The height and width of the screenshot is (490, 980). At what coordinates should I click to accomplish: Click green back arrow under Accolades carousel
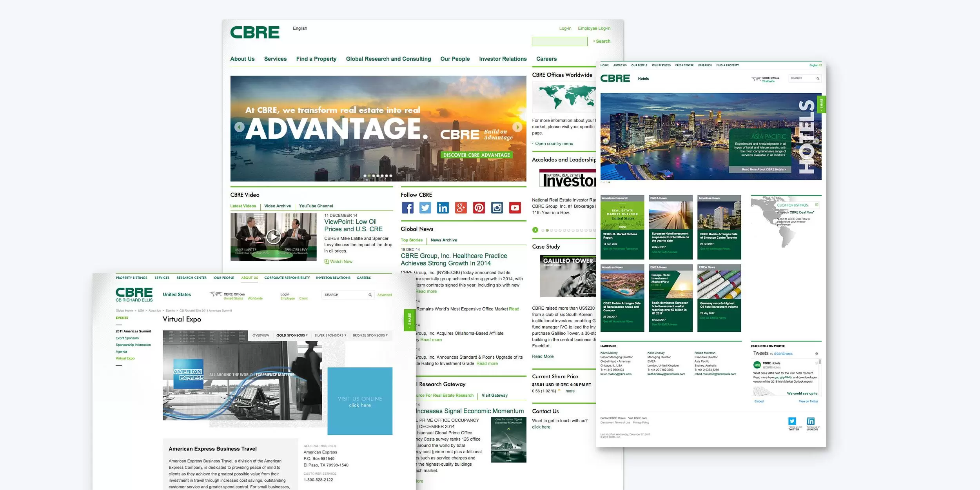click(535, 230)
